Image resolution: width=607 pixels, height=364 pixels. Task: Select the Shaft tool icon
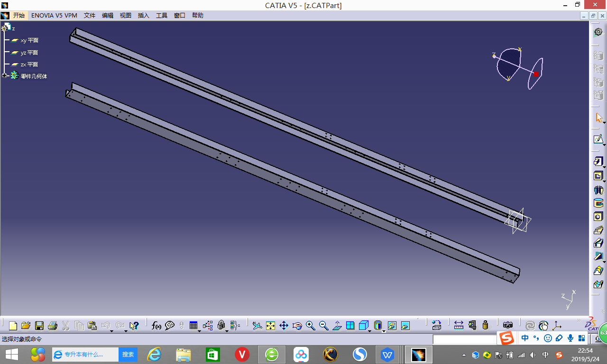point(598,190)
